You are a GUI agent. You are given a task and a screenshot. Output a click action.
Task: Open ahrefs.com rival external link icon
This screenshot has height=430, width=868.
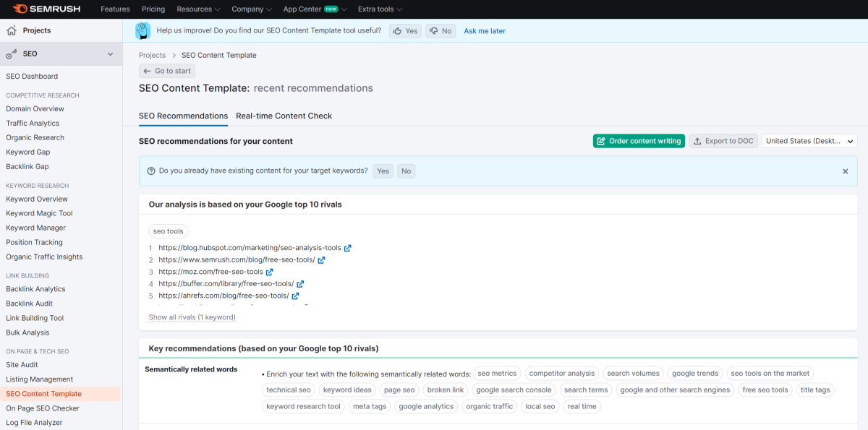(x=296, y=296)
